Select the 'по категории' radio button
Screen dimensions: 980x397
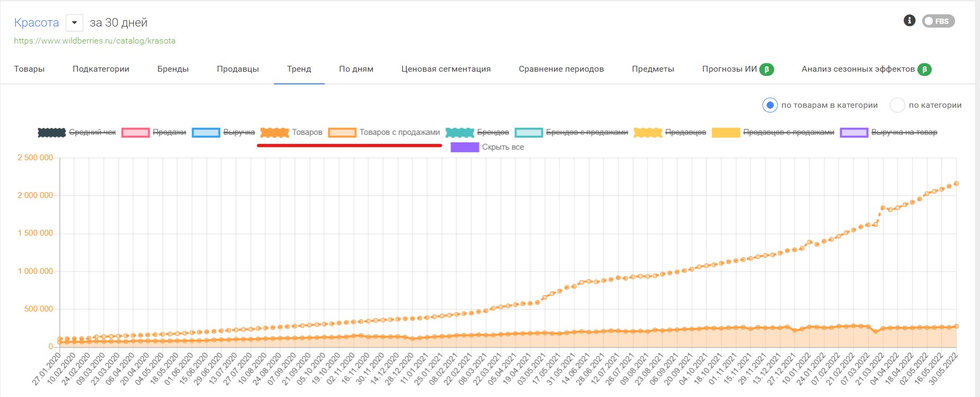pos(897,105)
